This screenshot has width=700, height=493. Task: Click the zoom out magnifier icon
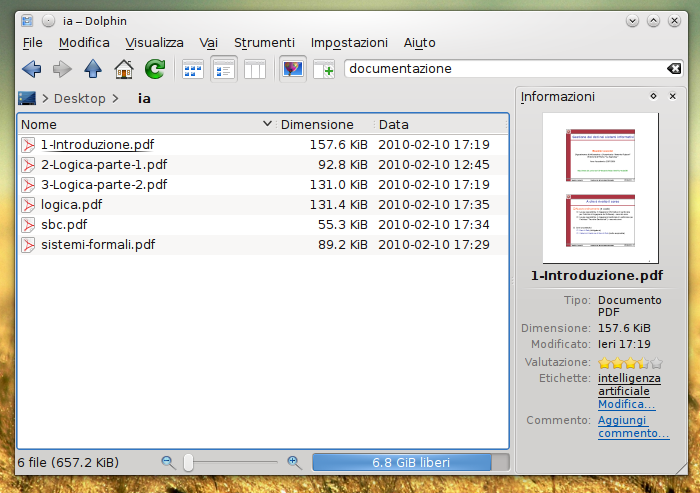tap(168, 462)
